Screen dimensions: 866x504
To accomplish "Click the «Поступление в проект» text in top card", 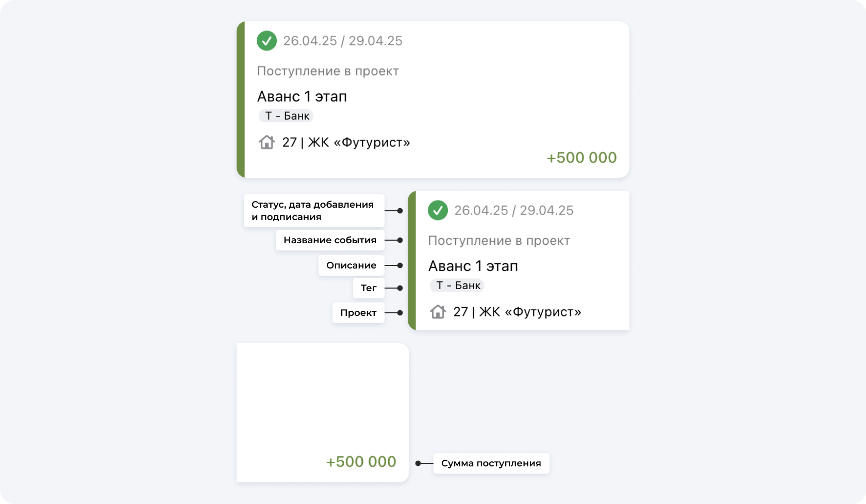I will point(328,71).
